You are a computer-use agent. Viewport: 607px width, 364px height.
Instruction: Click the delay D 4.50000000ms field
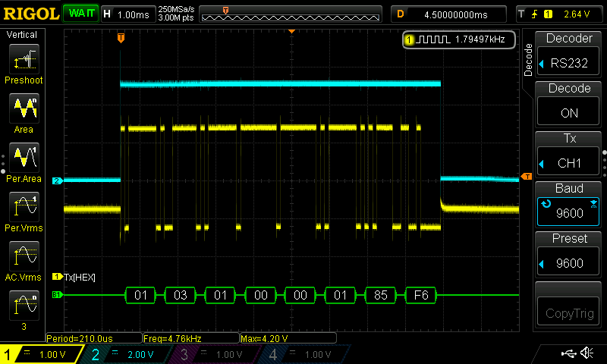pyautogui.click(x=448, y=14)
